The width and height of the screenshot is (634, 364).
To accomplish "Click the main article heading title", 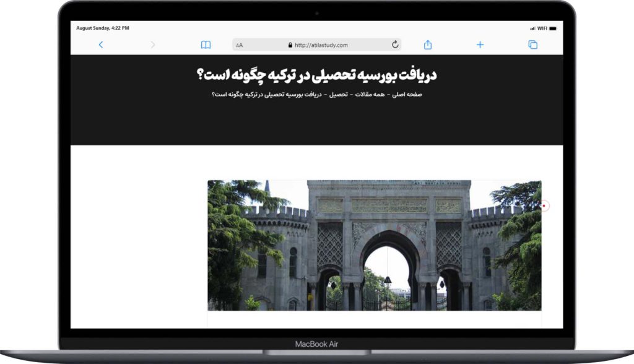I will pyautogui.click(x=316, y=76).
